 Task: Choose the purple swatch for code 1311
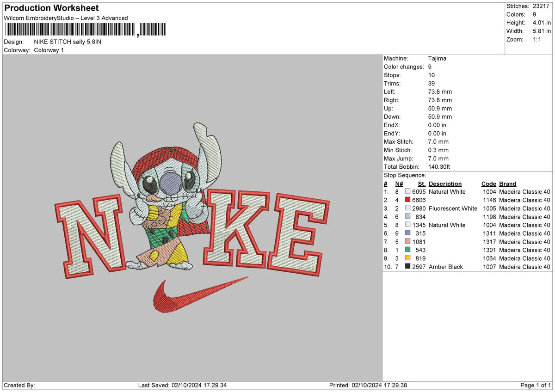click(x=407, y=233)
